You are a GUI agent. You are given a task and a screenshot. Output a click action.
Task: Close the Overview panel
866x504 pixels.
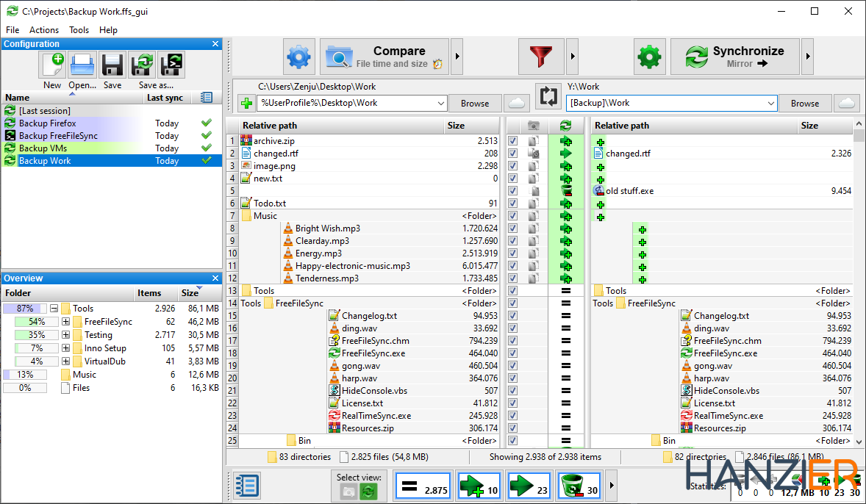tap(215, 278)
